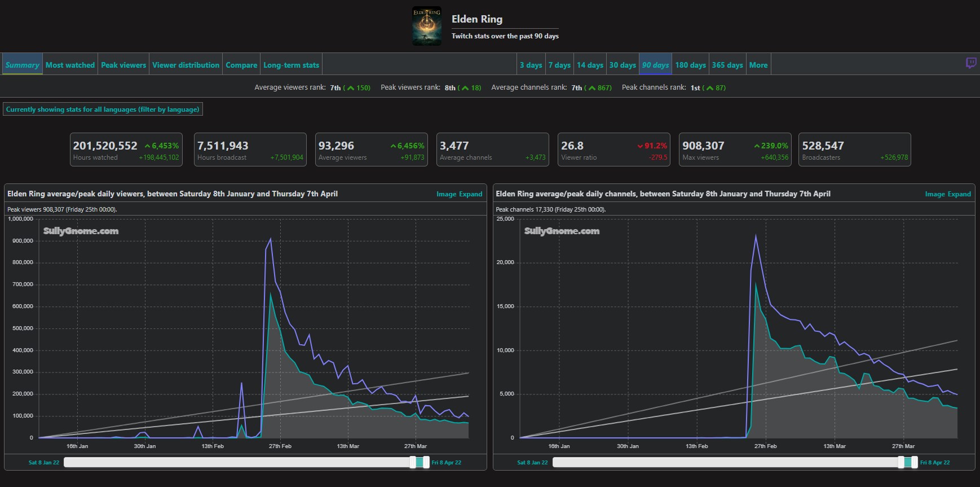This screenshot has width=980, height=487.
Task: Select the 180 days time range
Action: [691, 65]
